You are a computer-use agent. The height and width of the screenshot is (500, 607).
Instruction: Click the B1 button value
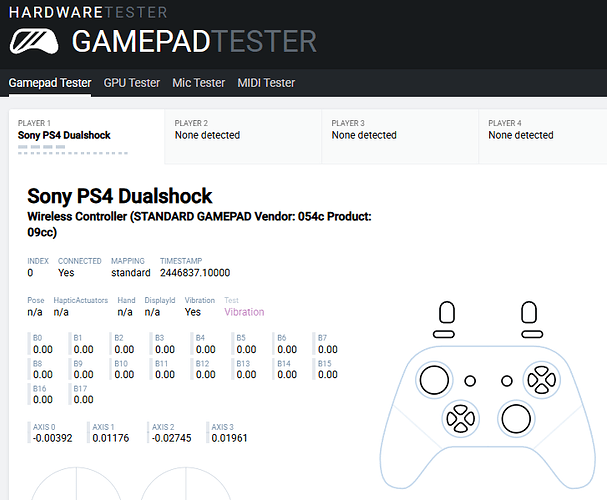coord(83,349)
